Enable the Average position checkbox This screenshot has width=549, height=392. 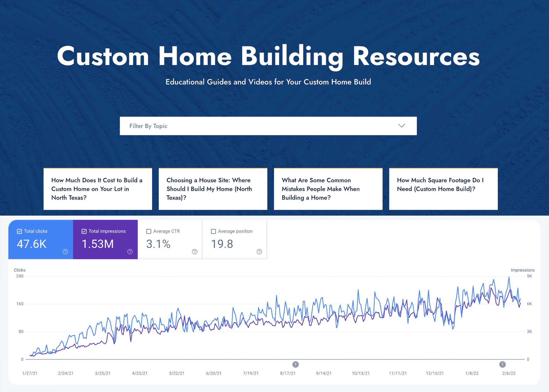click(x=213, y=231)
